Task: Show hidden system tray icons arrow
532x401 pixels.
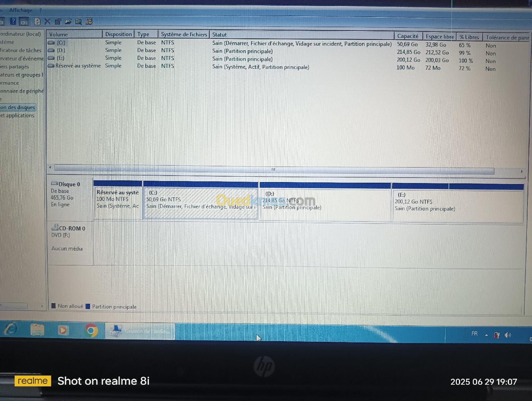Action: 486,335
